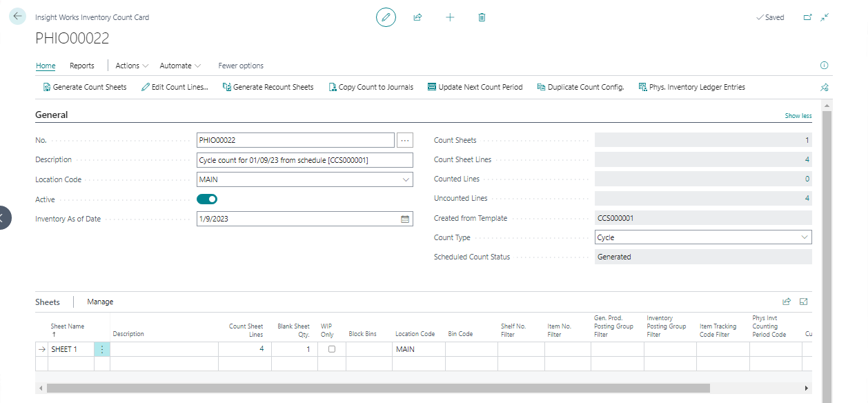The width and height of the screenshot is (868, 403).
Task: Click Generate Count Sheets button
Action: click(x=85, y=87)
